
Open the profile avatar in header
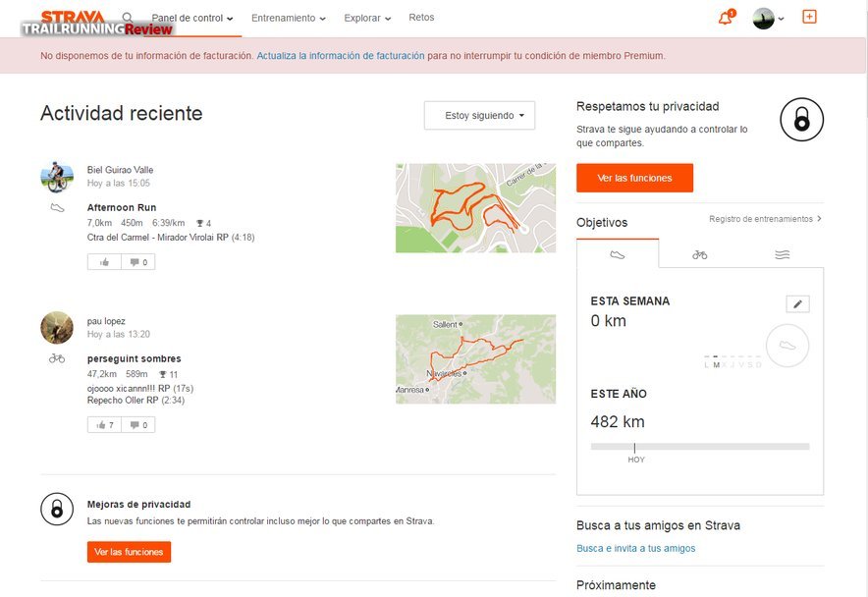coord(763,19)
